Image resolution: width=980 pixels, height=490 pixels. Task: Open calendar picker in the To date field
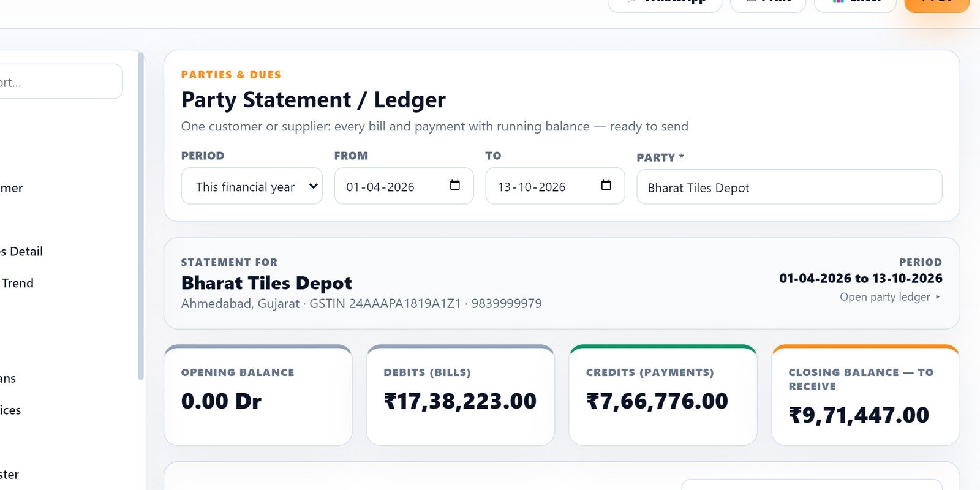[606, 185]
